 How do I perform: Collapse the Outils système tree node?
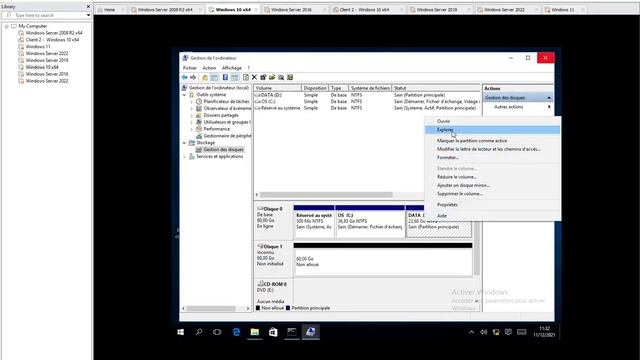point(184,95)
